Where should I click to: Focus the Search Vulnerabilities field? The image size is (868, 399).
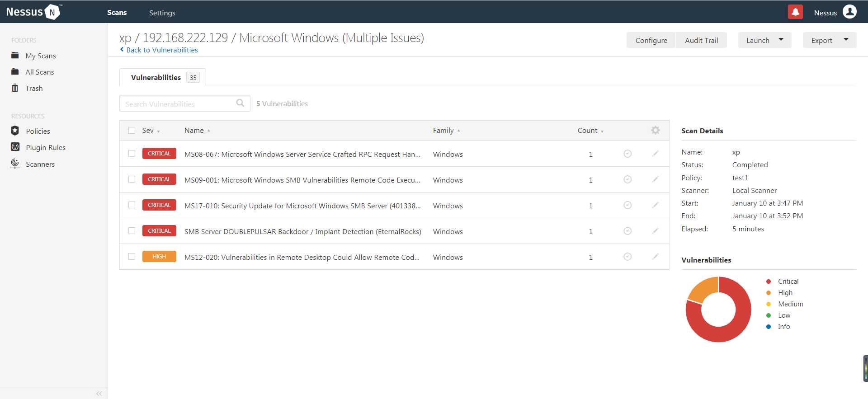pyautogui.click(x=185, y=103)
